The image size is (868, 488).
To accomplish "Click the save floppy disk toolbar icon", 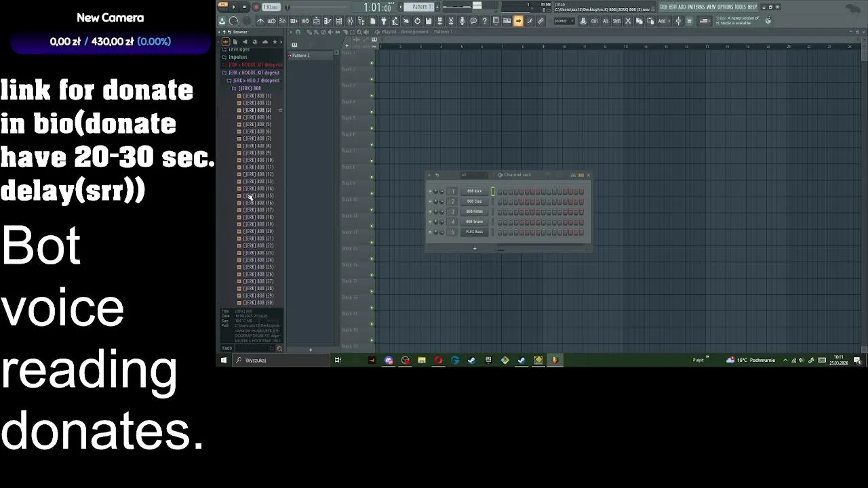I will (x=428, y=21).
